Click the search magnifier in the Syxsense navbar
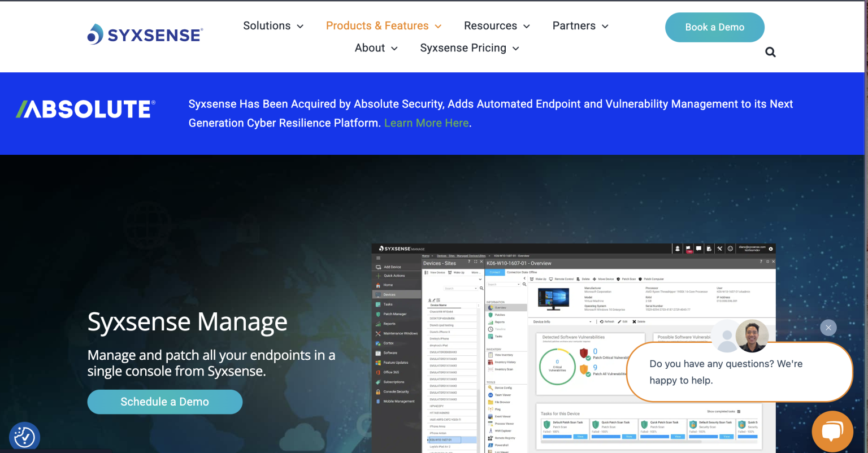This screenshot has height=453, width=868. click(x=770, y=52)
